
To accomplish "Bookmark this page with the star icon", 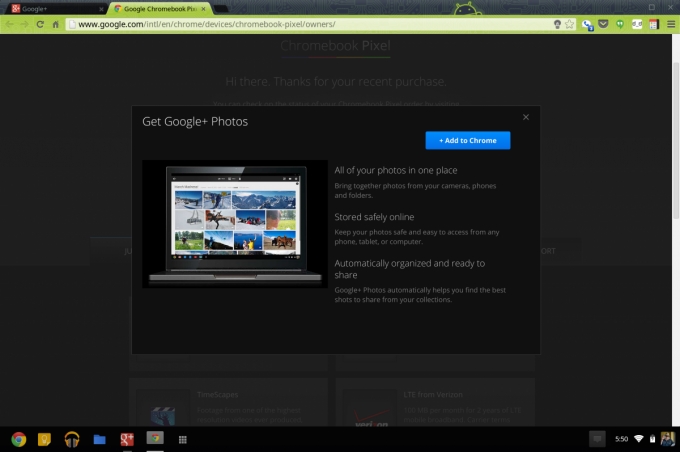I will (569, 24).
